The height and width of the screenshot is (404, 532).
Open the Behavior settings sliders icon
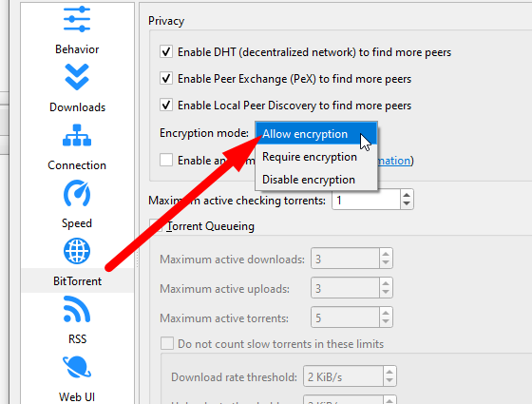pos(77,19)
